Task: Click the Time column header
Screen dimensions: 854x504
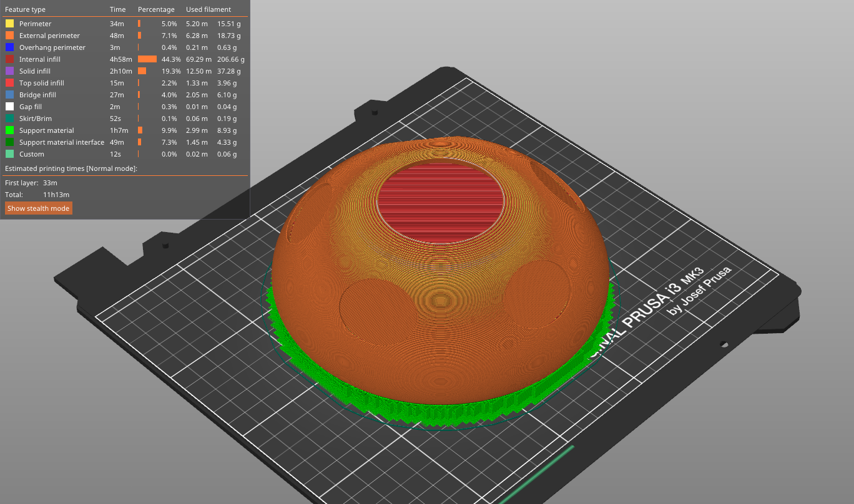Action: [x=118, y=9]
